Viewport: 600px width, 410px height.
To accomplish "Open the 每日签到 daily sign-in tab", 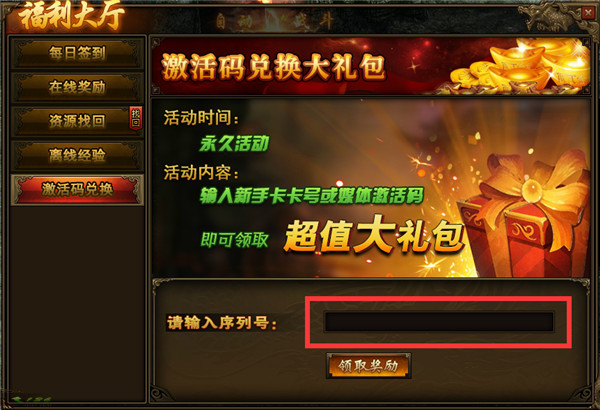I will pos(77,53).
